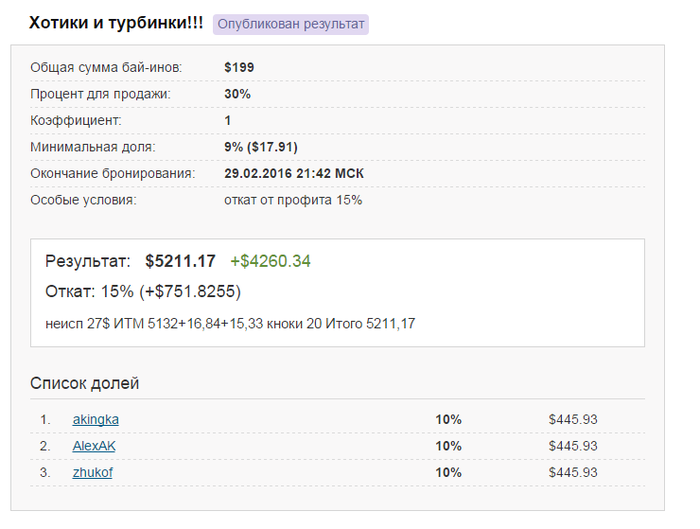The height and width of the screenshot is (529, 700).
Task: Click akingka's 10% share value
Action: point(448,419)
